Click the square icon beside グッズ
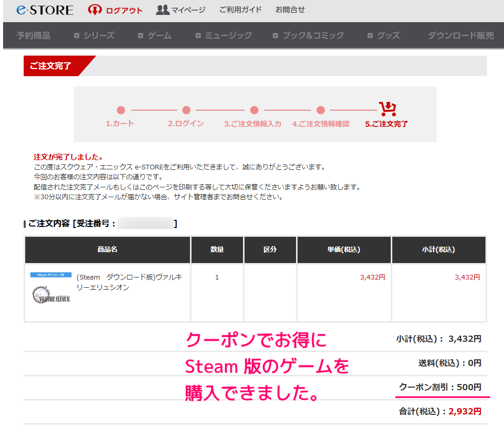The image size is (504, 436). (369, 36)
